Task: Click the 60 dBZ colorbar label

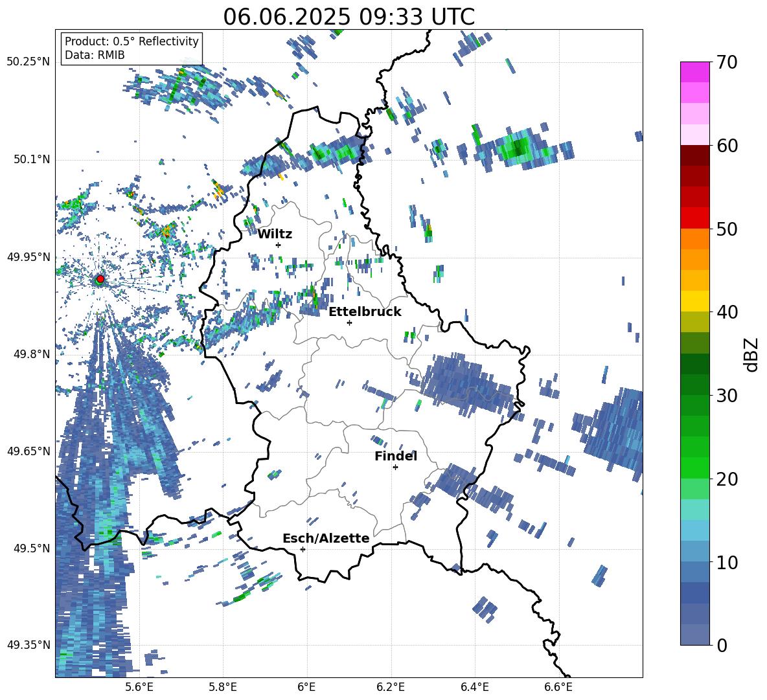Action: (727, 146)
